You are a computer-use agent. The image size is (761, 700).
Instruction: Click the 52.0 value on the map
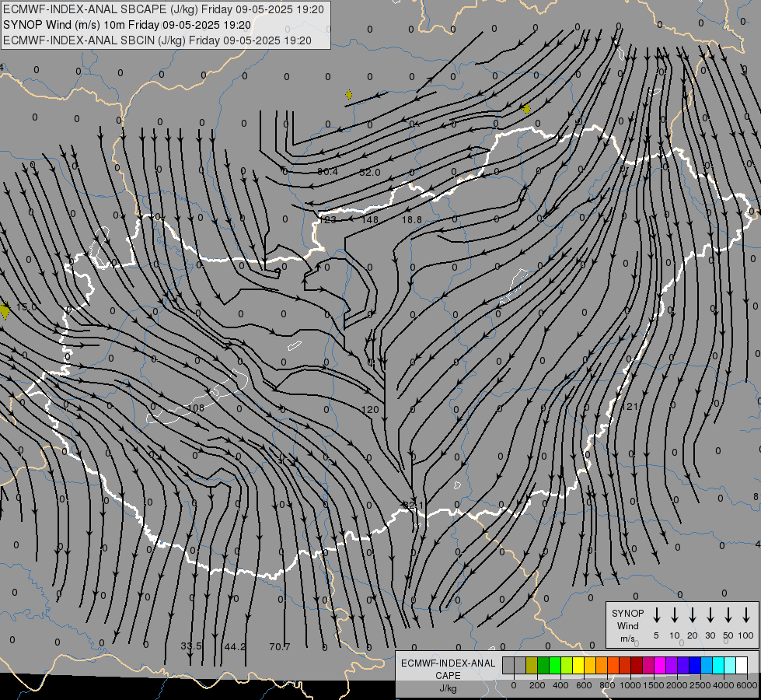[x=370, y=173]
